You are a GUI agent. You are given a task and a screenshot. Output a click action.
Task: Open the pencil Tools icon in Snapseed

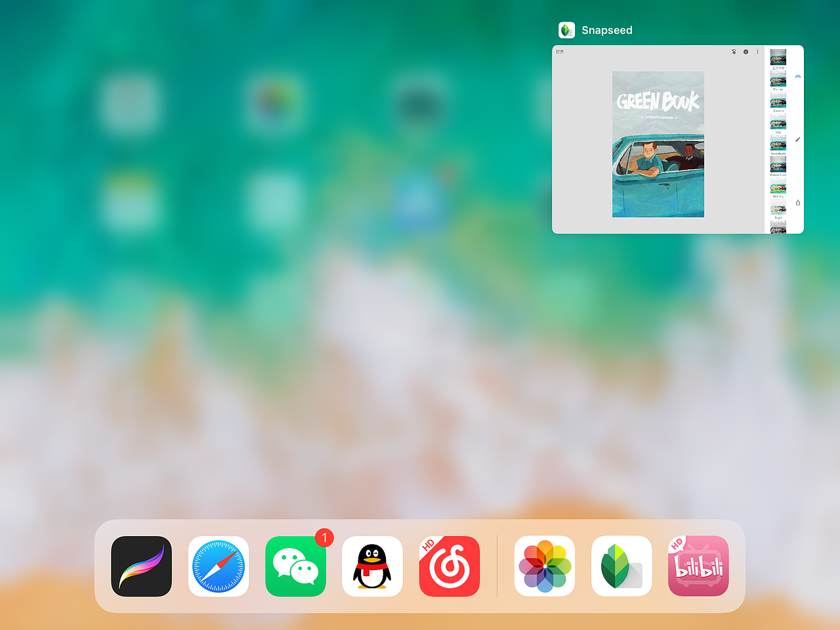(x=798, y=139)
